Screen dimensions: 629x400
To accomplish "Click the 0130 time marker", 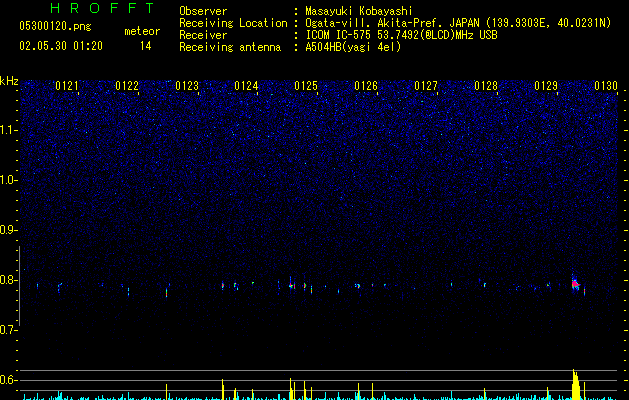I will 606,86.
